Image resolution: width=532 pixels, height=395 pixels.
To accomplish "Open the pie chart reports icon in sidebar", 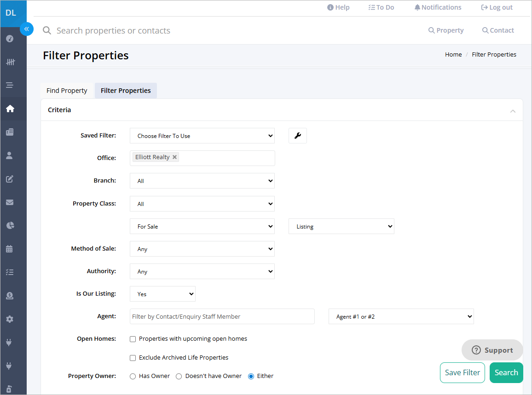I will [x=10, y=225].
